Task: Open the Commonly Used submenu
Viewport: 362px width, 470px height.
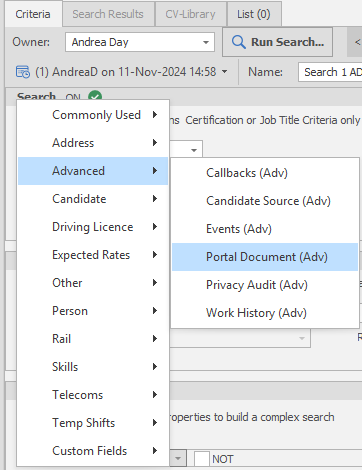Action: [x=93, y=115]
